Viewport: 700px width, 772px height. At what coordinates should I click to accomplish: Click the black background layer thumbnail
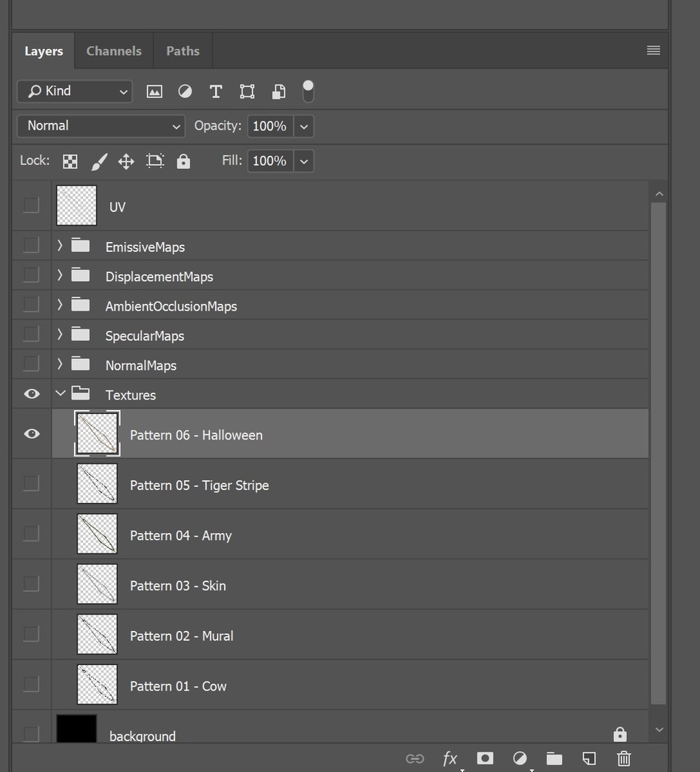[76, 728]
